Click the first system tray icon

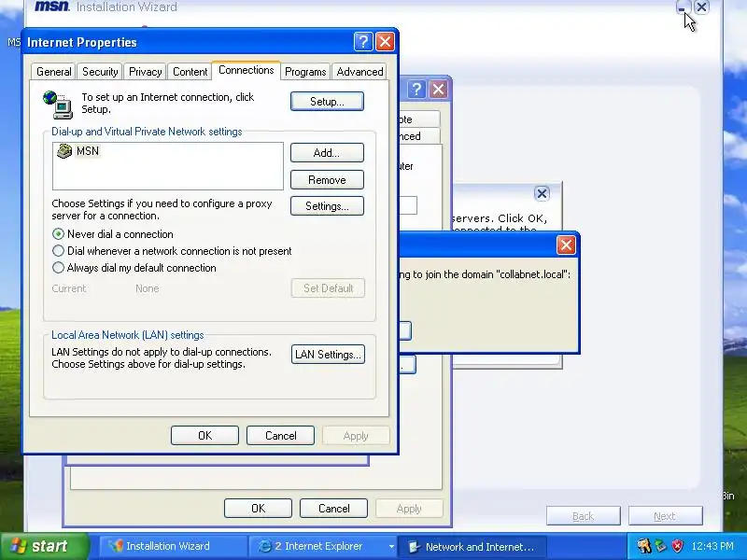pos(644,546)
